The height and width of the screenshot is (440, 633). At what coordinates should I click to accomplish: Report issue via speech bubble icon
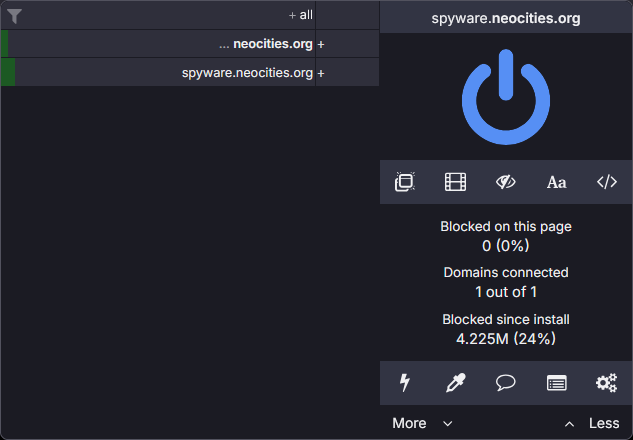506,383
